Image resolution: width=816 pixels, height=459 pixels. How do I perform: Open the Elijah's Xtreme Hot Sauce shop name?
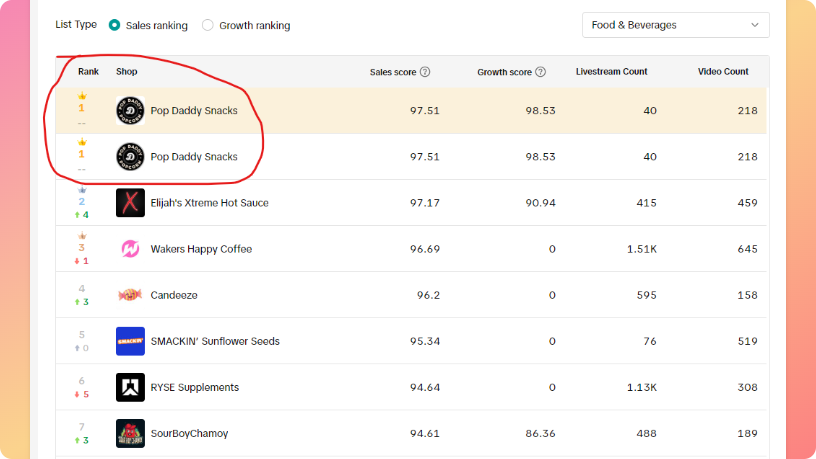tap(209, 203)
